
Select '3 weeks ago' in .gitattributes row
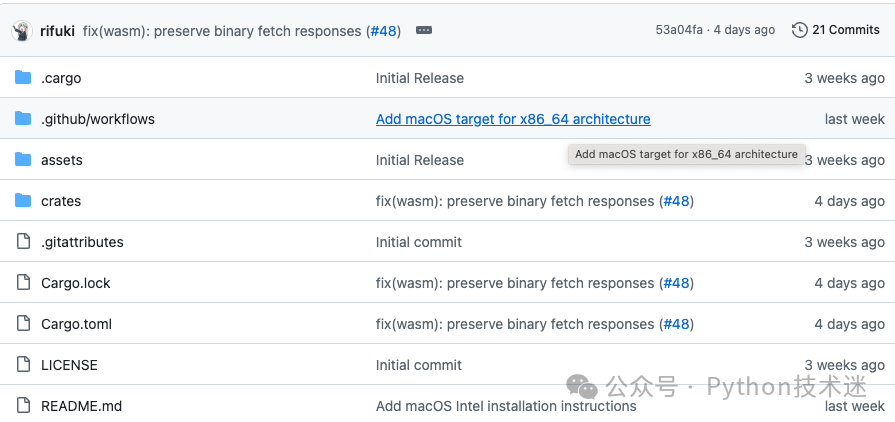tap(845, 243)
